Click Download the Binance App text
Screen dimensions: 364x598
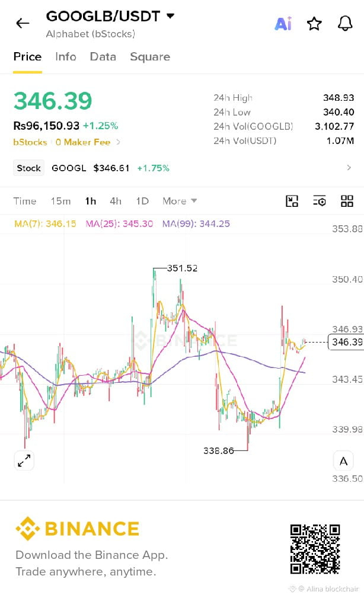point(91,555)
